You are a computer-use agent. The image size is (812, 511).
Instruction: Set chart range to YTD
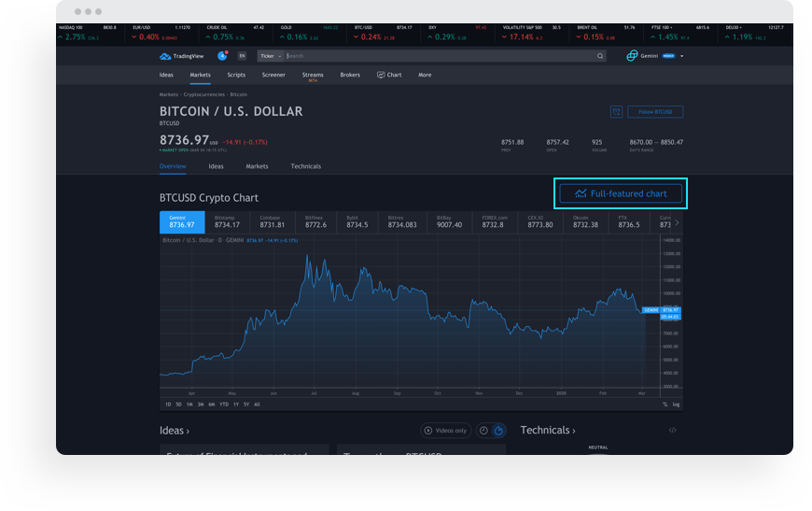[224, 405]
